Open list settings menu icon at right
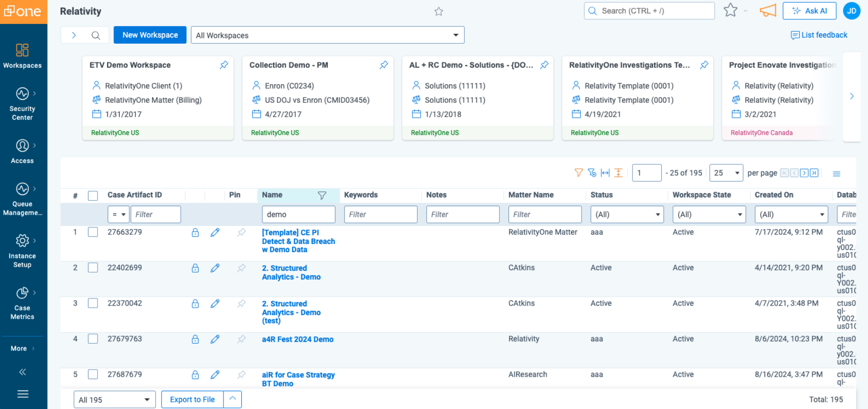The width and height of the screenshot is (868, 409). 836,174
